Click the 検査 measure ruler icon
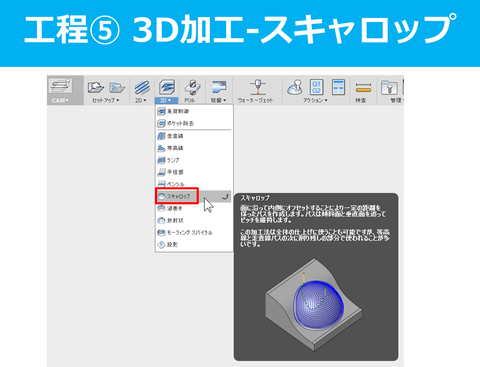 point(363,88)
